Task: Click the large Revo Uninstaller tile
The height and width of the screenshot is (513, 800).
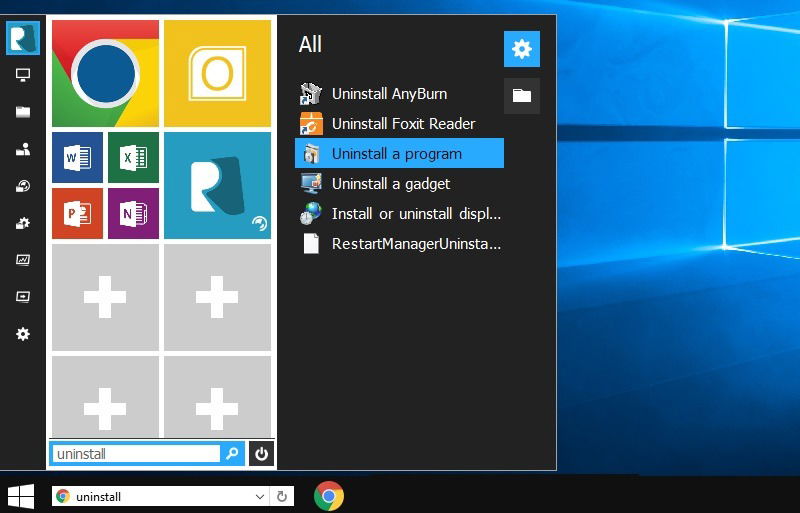Action: click(x=217, y=185)
